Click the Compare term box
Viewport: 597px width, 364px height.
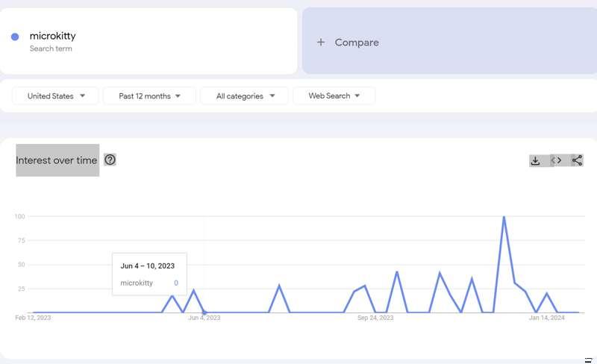pyautogui.click(x=450, y=41)
